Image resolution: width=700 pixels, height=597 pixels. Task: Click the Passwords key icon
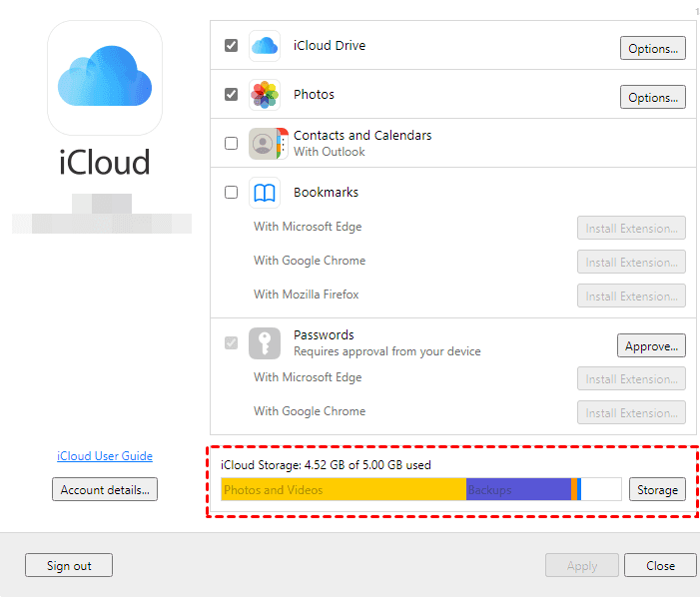(265, 343)
